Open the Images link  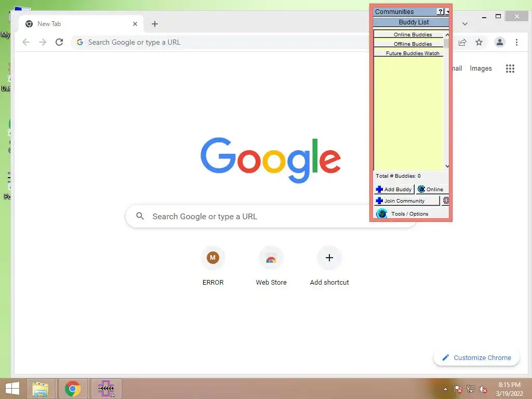click(x=481, y=68)
